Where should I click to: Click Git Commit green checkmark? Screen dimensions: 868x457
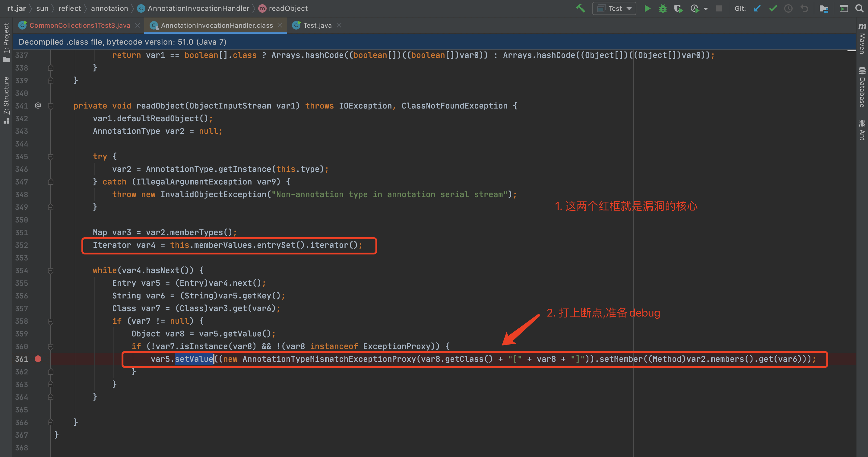tap(773, 8)
